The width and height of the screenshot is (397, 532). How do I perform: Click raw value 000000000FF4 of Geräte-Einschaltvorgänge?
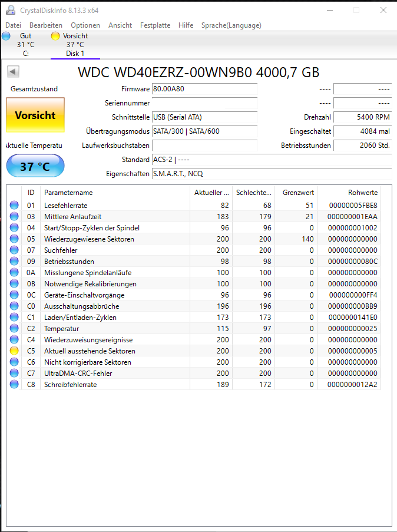pos(353,295)
